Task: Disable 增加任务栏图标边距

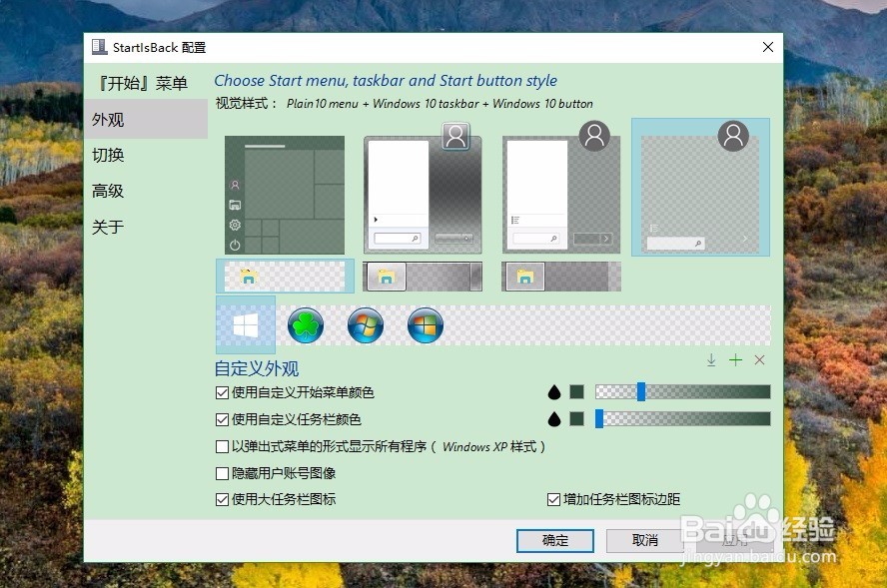Action: (x=553, y=499)
